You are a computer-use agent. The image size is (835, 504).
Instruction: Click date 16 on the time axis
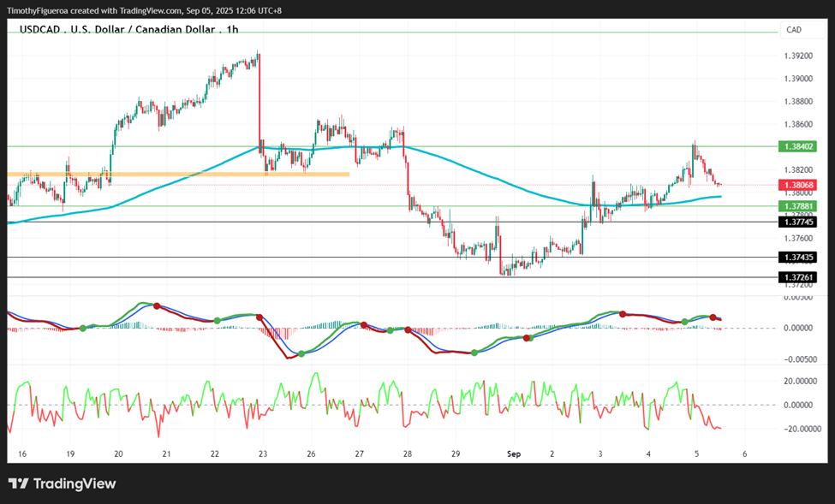click(x=21, y=454)
